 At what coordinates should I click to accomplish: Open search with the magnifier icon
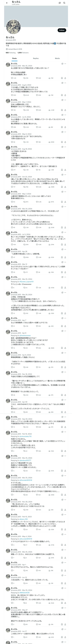click(x=64, y=3)
